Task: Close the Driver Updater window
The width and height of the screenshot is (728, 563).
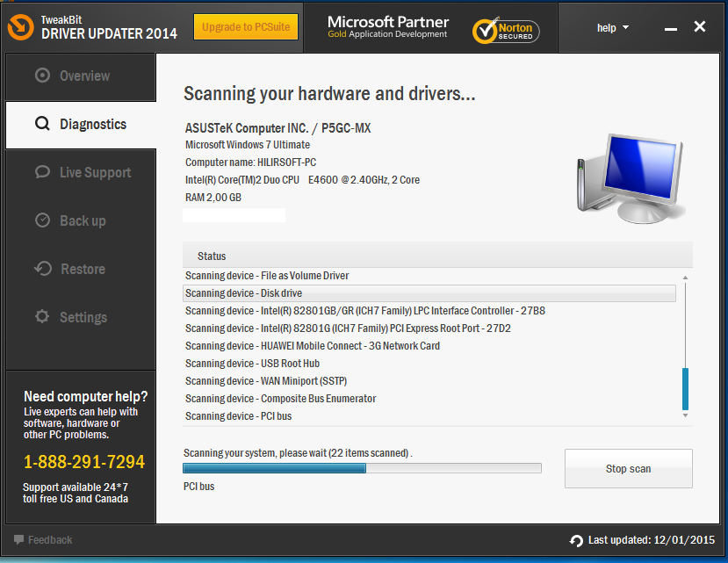Action: (x=700, y=26)
